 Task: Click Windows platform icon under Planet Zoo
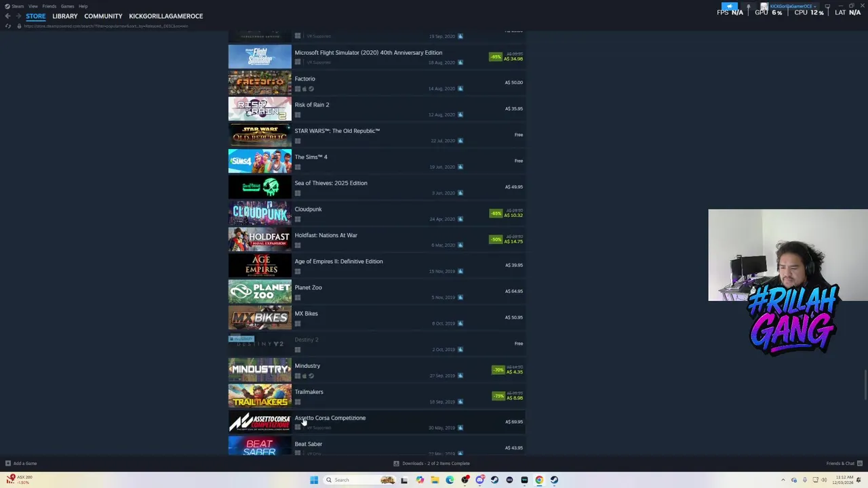(297, 298)
